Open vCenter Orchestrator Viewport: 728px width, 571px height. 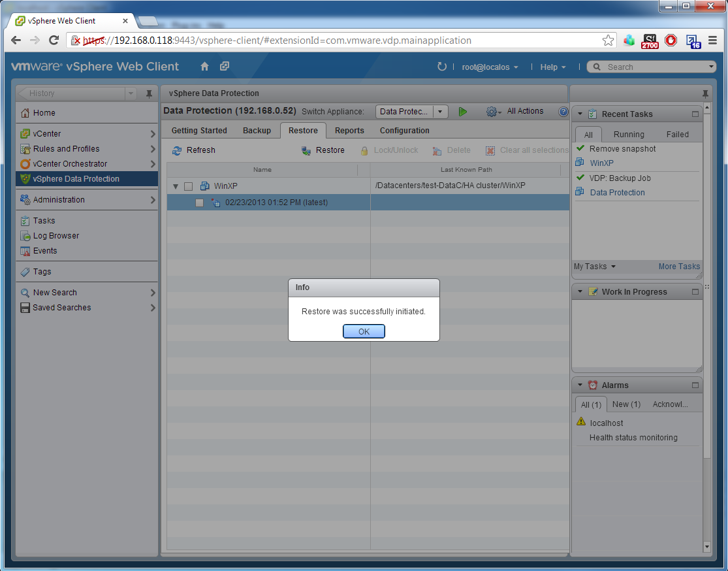click(x=87, y=163)
